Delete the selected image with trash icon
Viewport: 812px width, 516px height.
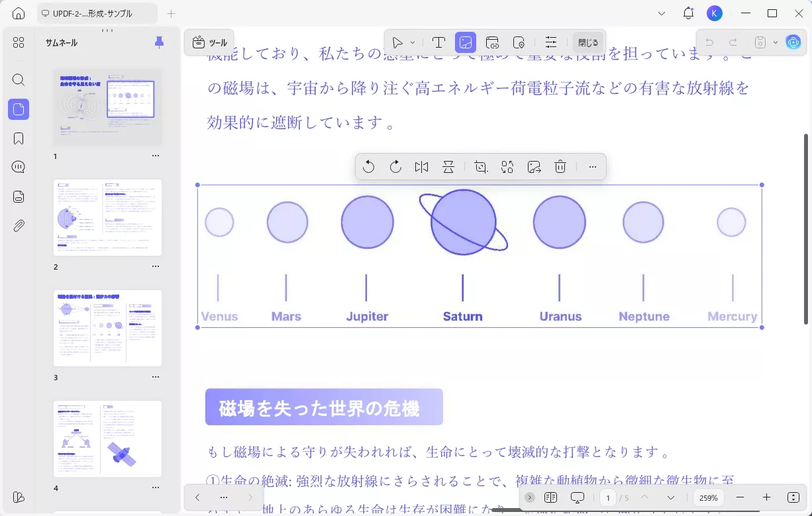(x=560, y=166)
